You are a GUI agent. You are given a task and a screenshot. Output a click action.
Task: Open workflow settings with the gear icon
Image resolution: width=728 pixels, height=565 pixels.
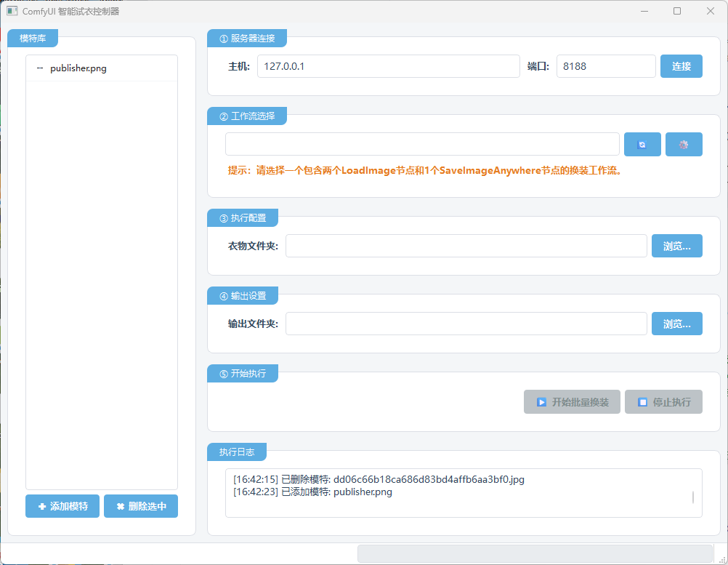pyautogui.click(x=684, y=145)
